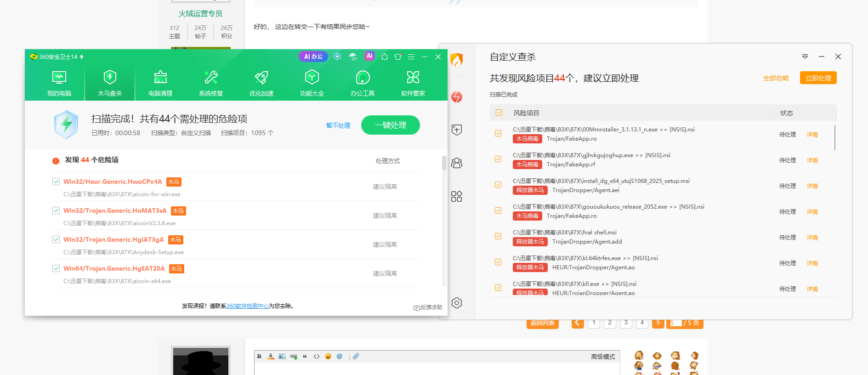The image size is (868, 375).
Task: Open 火绒运营专员 user profile link
Action: click(x=200, y=14)
